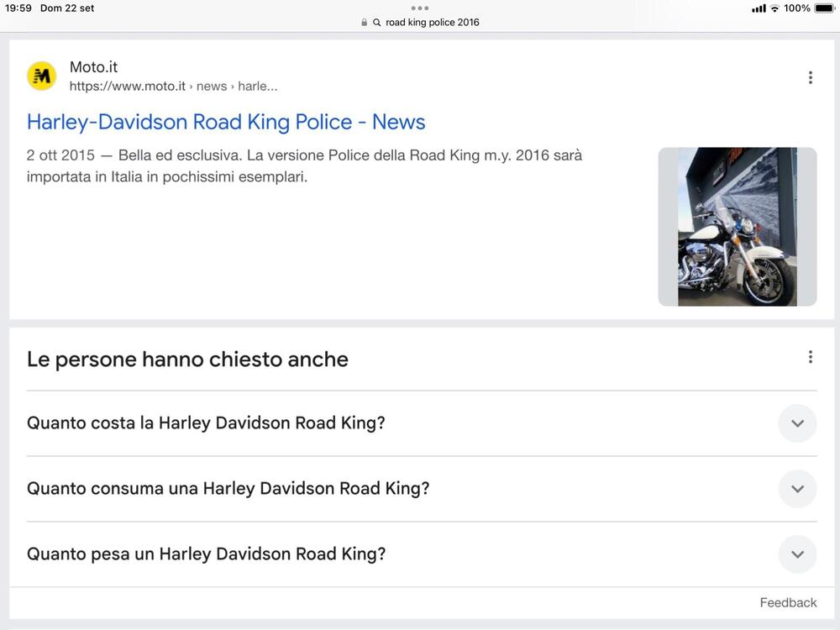The image size is (840, 630).
Task: Click the https://www.moto.it breadcrumb URL
Action: (128, 87)
